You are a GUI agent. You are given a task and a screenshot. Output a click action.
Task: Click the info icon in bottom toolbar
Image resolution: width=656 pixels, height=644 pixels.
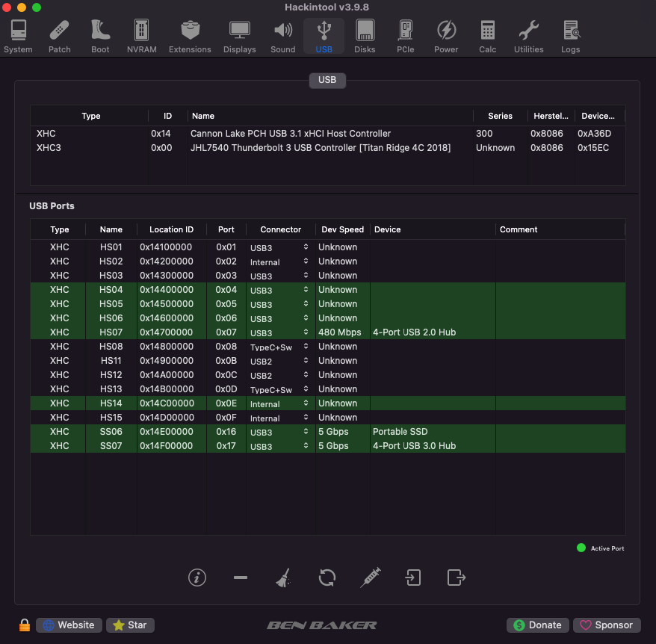(x=197, y=578)
